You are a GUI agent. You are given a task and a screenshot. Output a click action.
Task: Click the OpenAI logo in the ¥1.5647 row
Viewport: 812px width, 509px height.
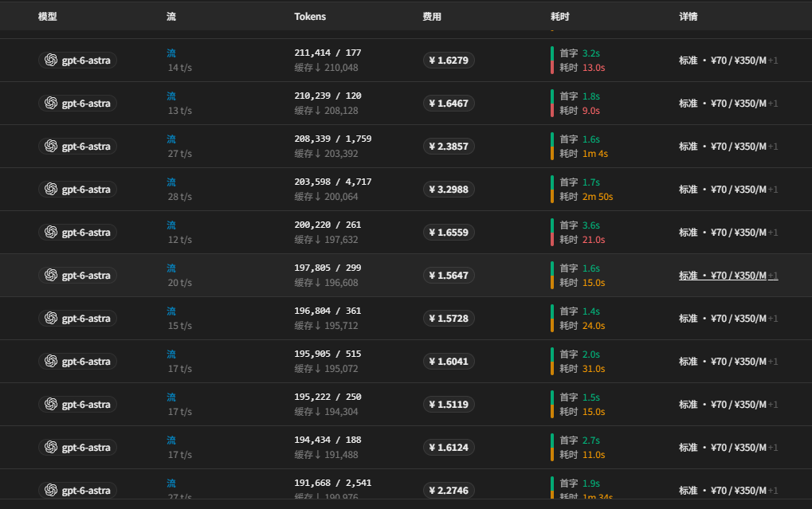[x=51, y=275]
